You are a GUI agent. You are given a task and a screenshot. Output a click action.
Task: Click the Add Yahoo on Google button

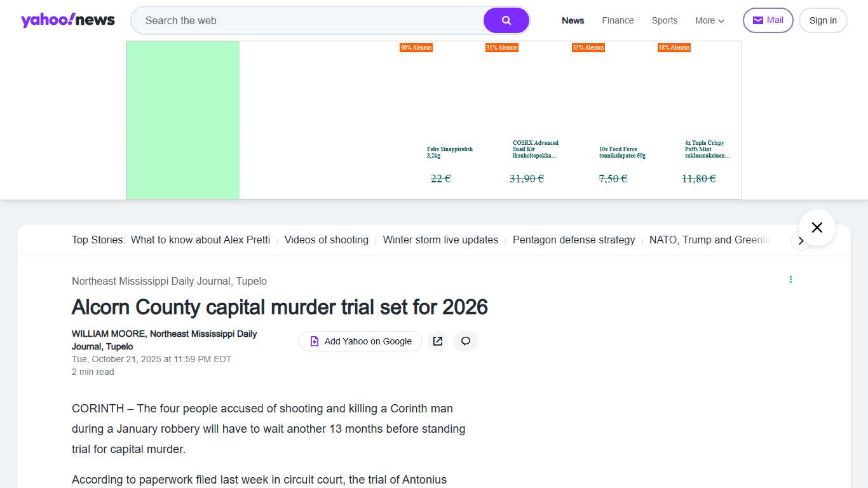(x=360, y=341)
